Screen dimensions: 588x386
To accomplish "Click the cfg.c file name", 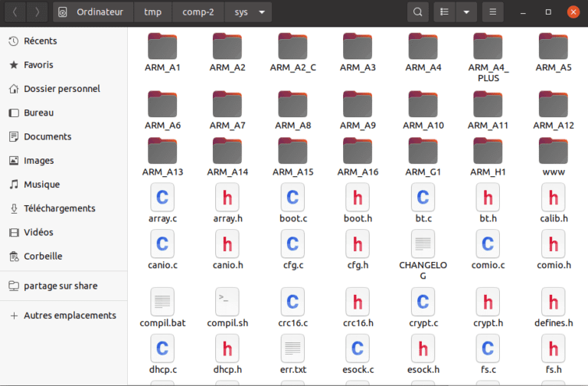I will pyautogui.click(x=293, y=265).
